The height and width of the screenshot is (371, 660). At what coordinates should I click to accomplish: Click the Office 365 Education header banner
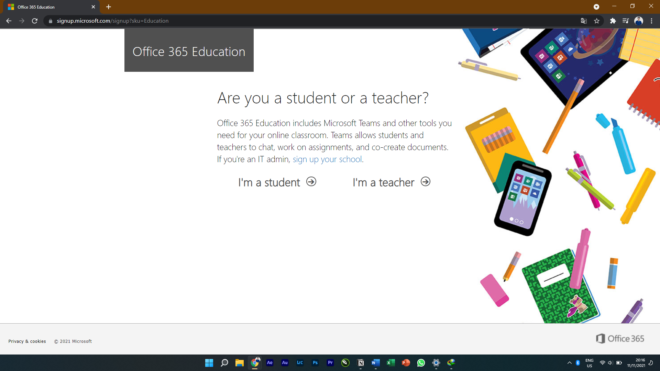click(x=189, y=51)
